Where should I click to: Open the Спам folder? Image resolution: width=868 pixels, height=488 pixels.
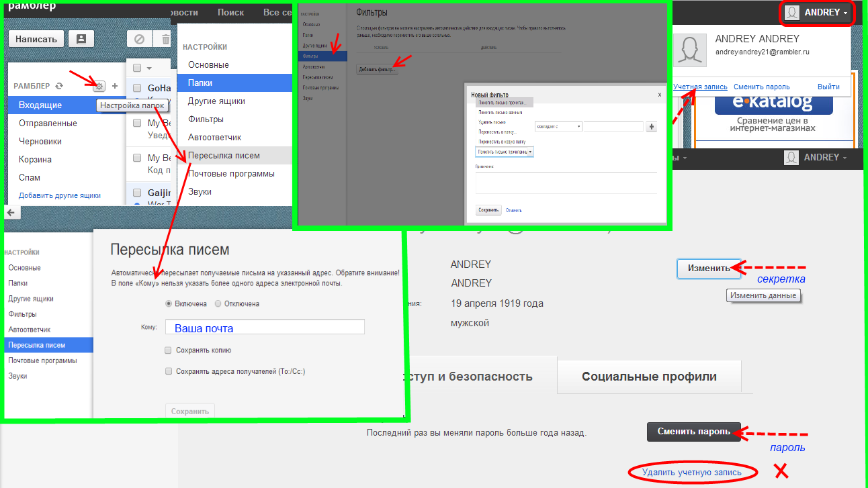pos(30,178)
